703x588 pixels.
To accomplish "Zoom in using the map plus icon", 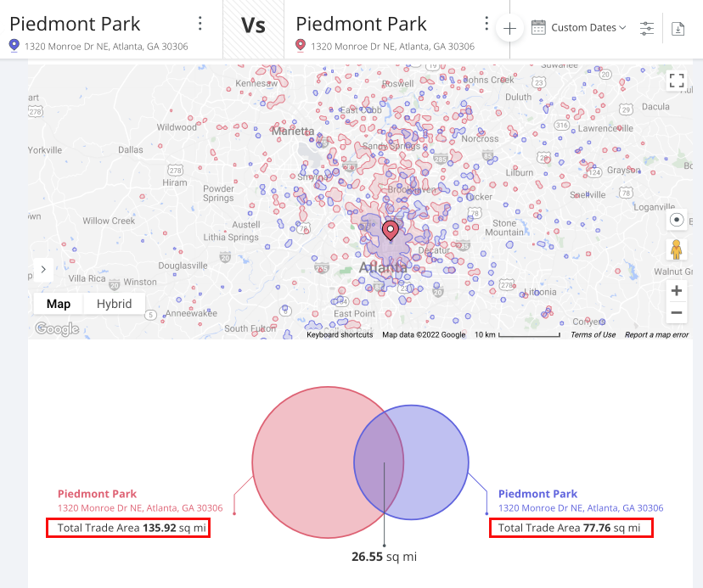I will [x=676, y=290].
